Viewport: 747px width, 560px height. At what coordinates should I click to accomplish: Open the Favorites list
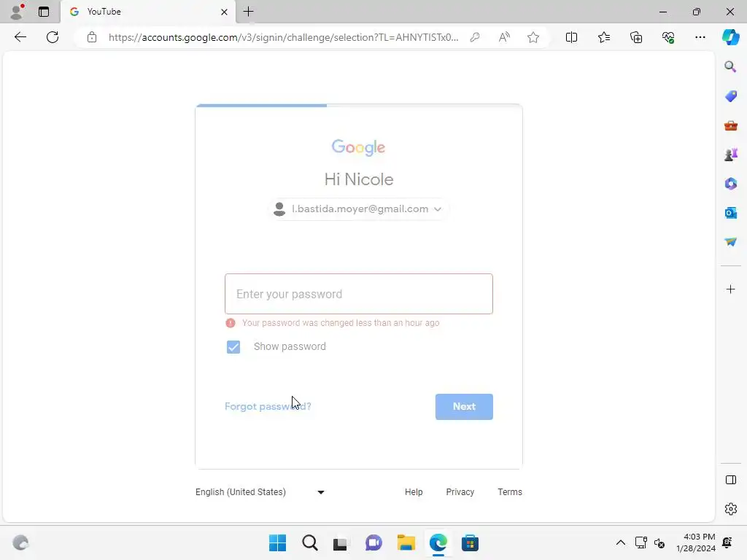pyautogui.click(x=603, y=37)
